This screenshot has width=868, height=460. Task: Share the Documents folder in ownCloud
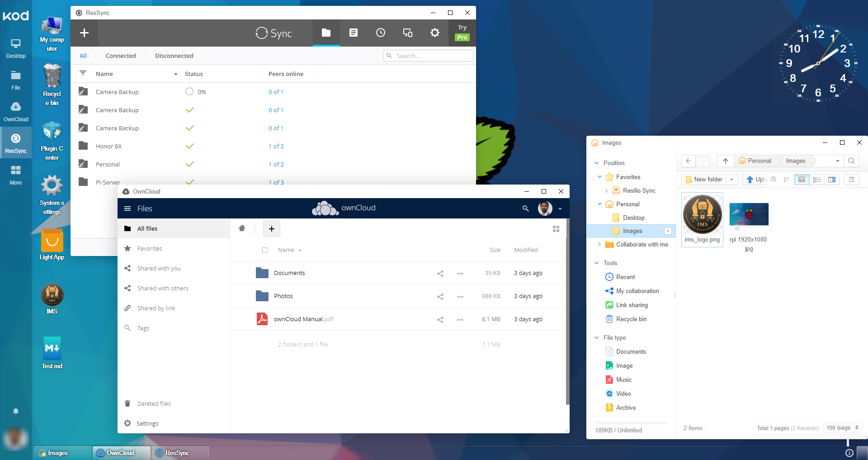[x=440, y=273]
